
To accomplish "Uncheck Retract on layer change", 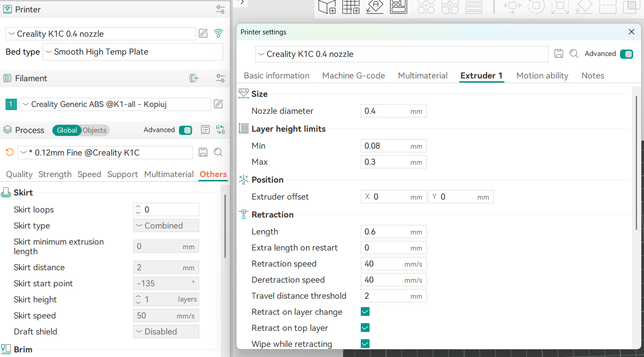I will click(x=365, y=312).
